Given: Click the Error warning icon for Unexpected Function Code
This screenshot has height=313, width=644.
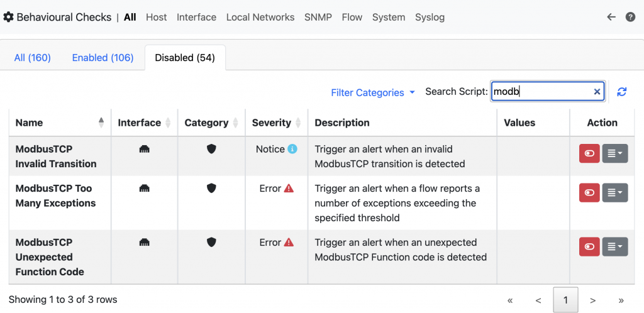Looking at the screenshot, I should click(x=289, y=242).
